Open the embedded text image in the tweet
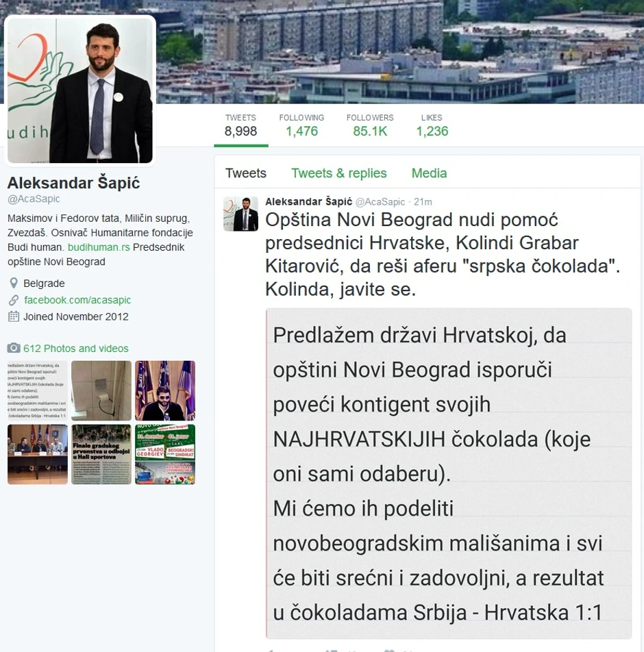Screen dimensions: 644x652 coord(449,473)
